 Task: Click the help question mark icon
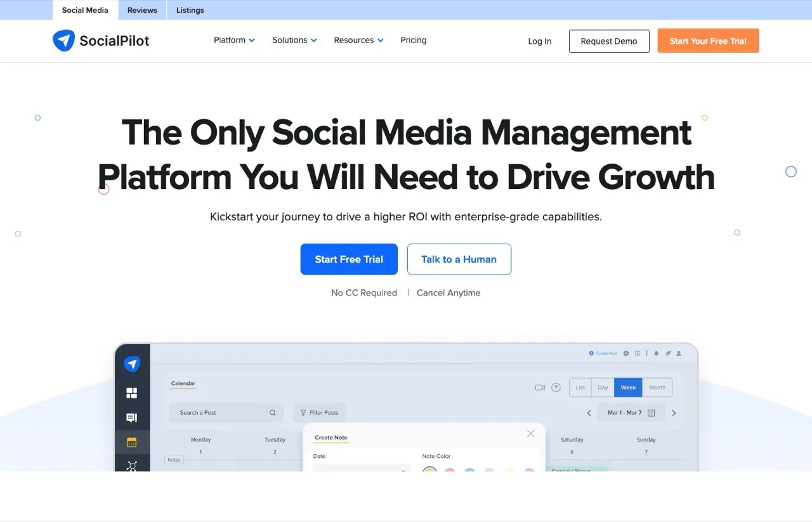(556, 388)
